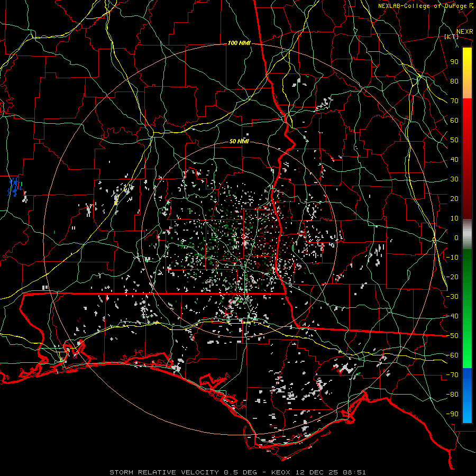476x476 pixels.
Task: Click the -40 value on velocity scale
Action: tap(452, 316)
